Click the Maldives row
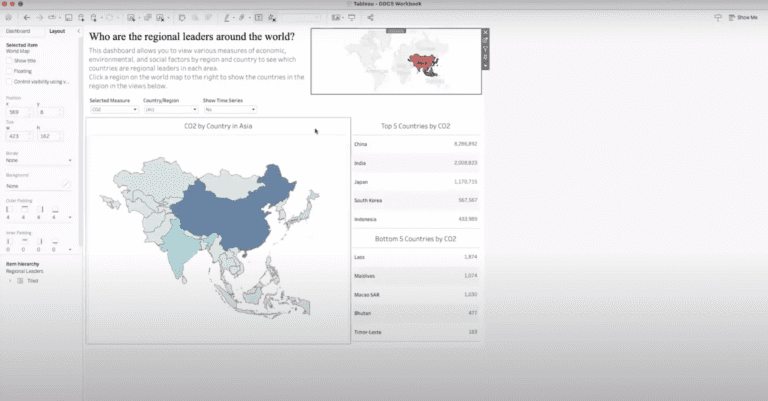 point(415,276)
